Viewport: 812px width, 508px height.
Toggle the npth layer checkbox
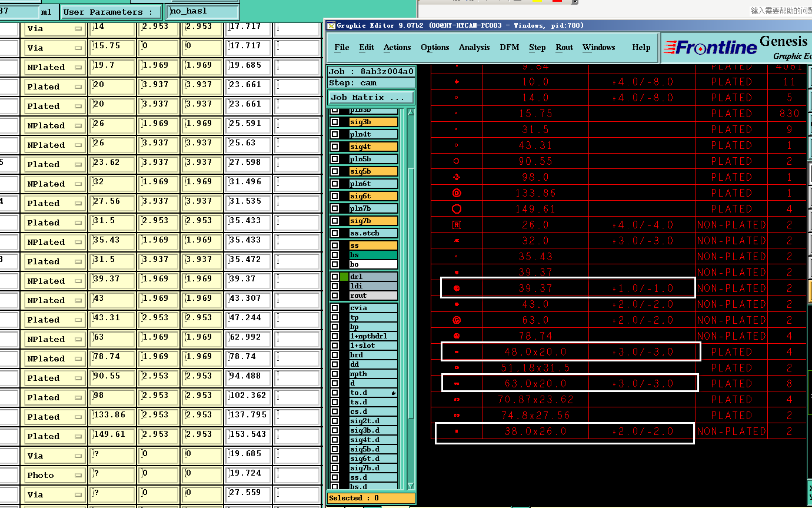[335, 374]
